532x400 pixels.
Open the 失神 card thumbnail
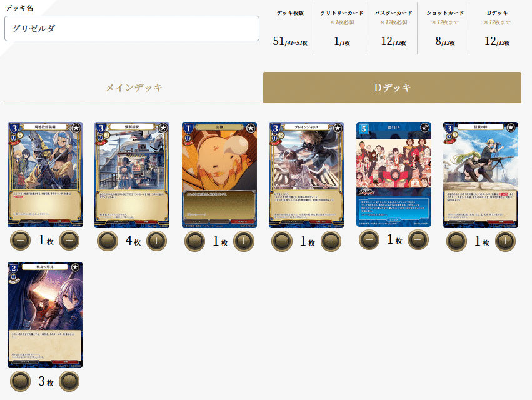click(219, 175)
